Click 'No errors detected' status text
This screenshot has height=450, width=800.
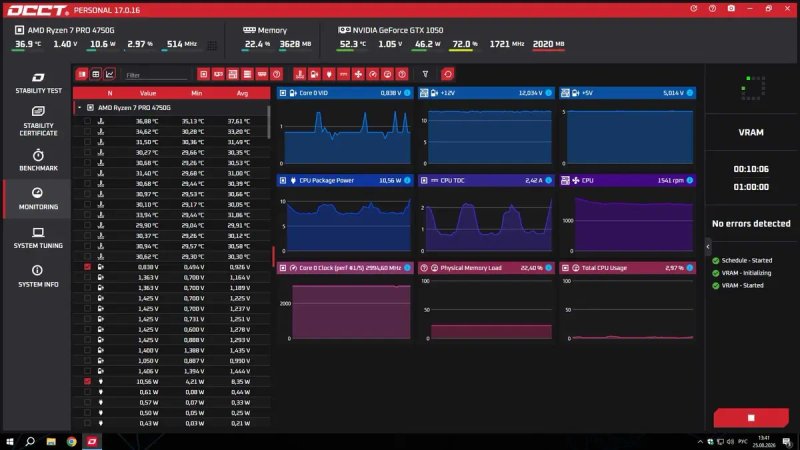click(751, 223)
